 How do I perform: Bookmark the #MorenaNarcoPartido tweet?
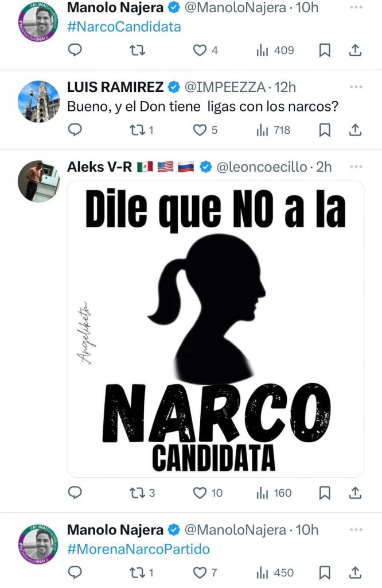click(324, 572)
